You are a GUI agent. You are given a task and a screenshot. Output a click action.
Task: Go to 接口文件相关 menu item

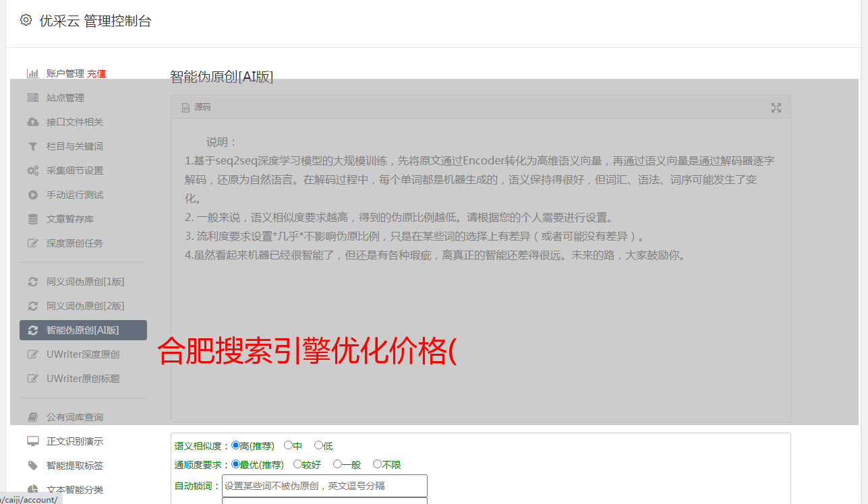[74, 122]
